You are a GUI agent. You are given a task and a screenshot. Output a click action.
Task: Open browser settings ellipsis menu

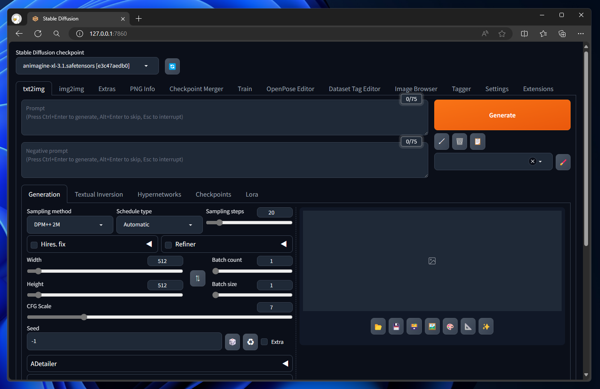pyautogui.click(x=580, y=34)
